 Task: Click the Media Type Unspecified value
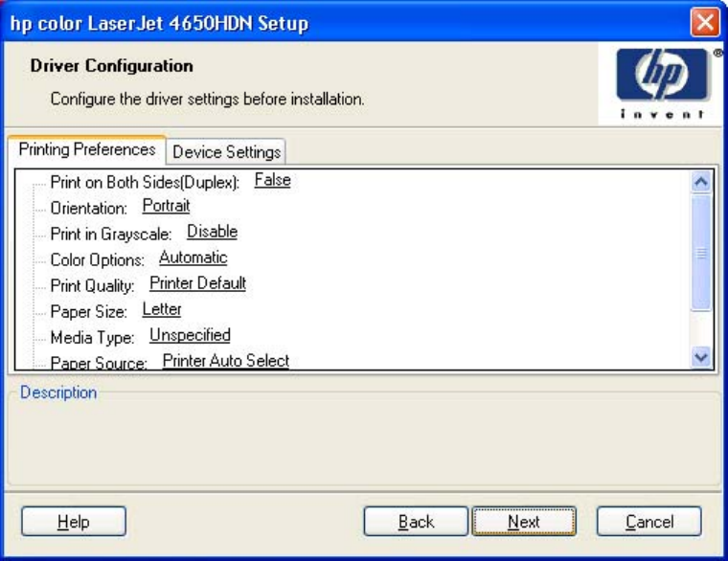coord(190,335)
